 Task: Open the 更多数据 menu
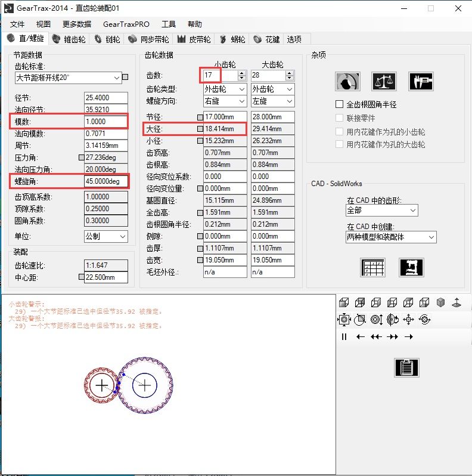coord(77,24)
